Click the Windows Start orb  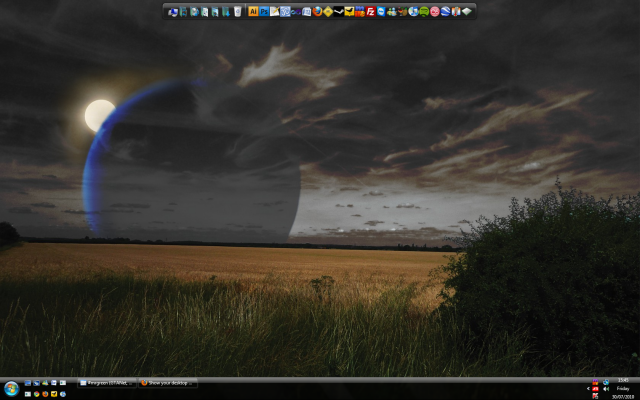[x=12, y=388]
